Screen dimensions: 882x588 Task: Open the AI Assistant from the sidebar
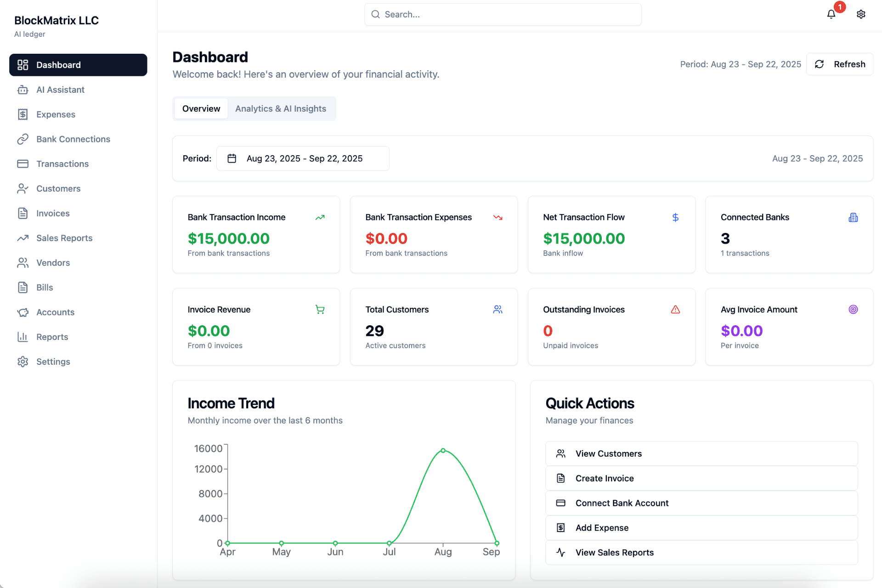(60, 90)
